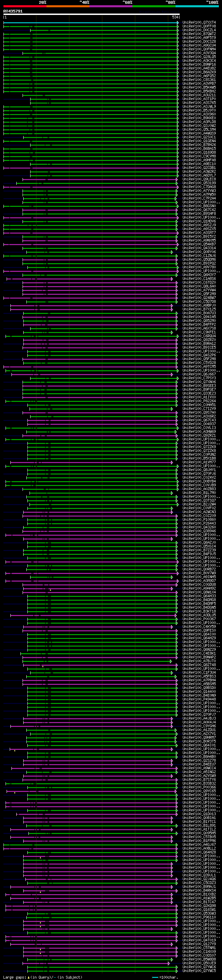Click hit label UniRef100_A6DYL7
Screen dimensions: 222x980
pos(199,175)
